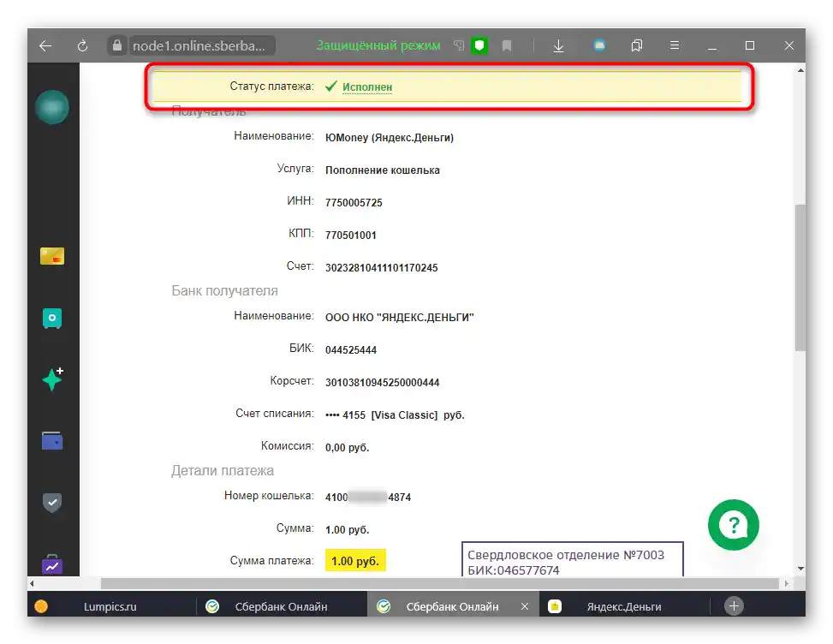Click the blue cloud extension icon
The width and height of the screenshot is (833, 644).
pos(599,45)
